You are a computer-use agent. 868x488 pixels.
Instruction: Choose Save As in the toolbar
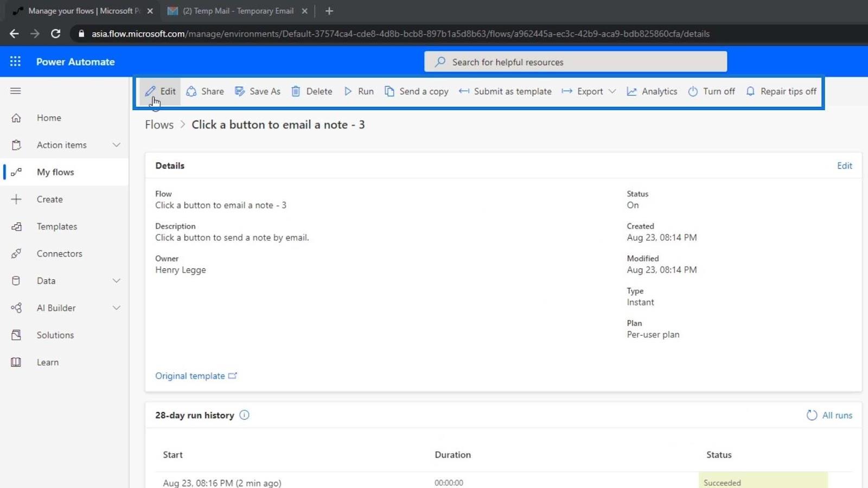click(258, 91)
